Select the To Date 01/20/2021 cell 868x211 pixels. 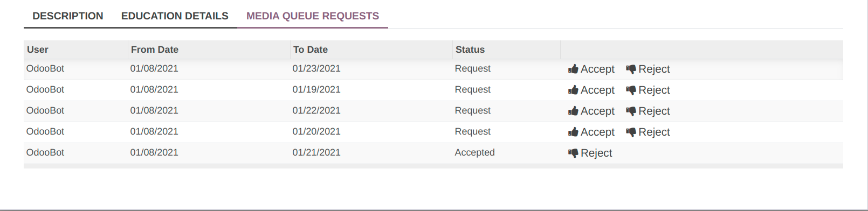[316, 131]
